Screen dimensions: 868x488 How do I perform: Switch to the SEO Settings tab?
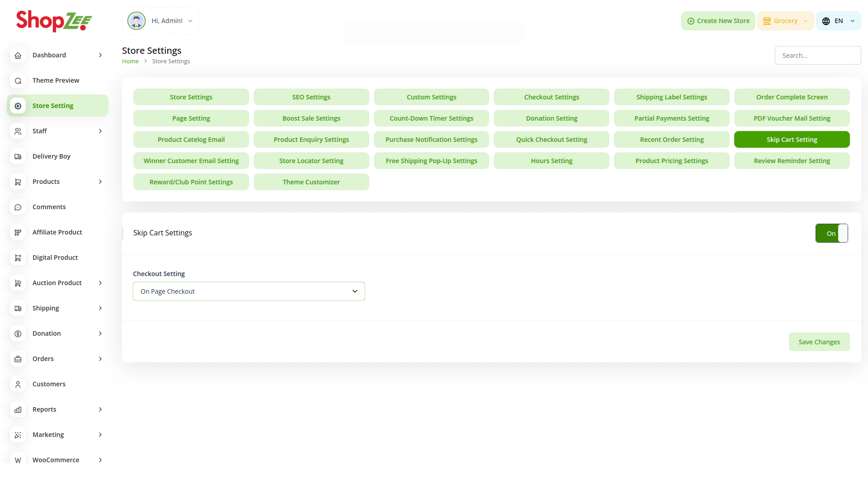click(311, 97)
